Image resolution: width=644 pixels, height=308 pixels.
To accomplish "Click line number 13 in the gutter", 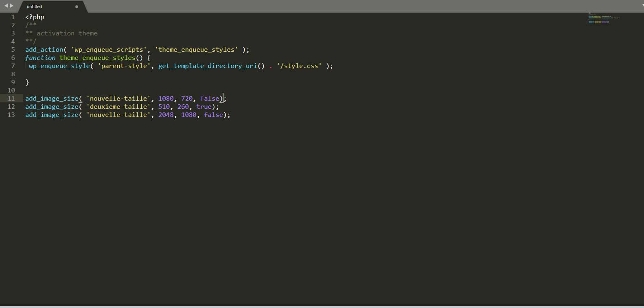I will pos(11,114).
